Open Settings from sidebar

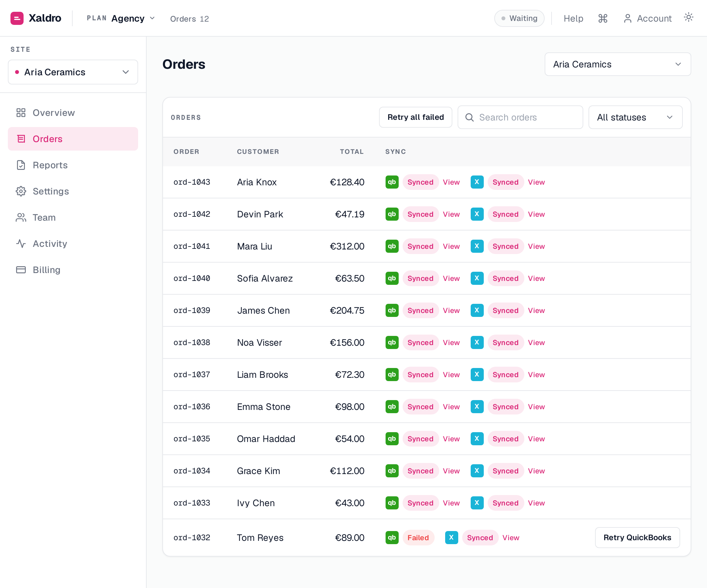click(73, 191)
